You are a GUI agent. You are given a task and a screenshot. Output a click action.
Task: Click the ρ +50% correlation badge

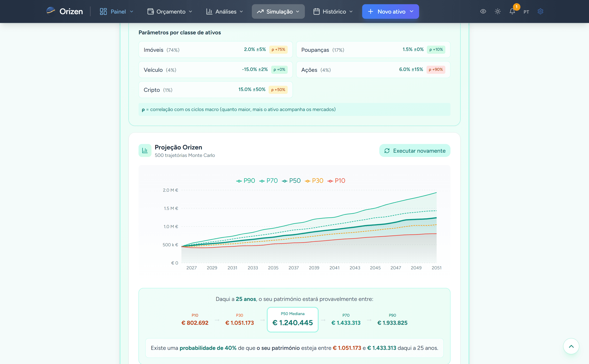click(278, 90)
